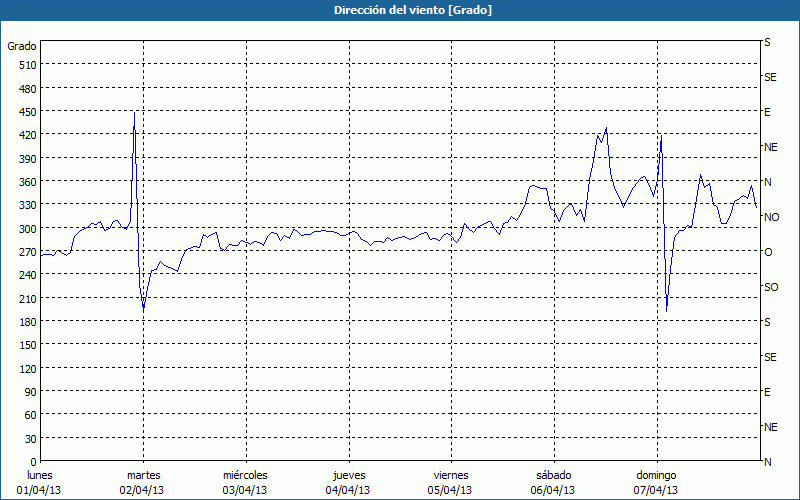The height and width of the screenshot is (500, 800).
Task: Click the line's sharp peak just before martes
Action: pyautogui.click(x=135, y=112)
